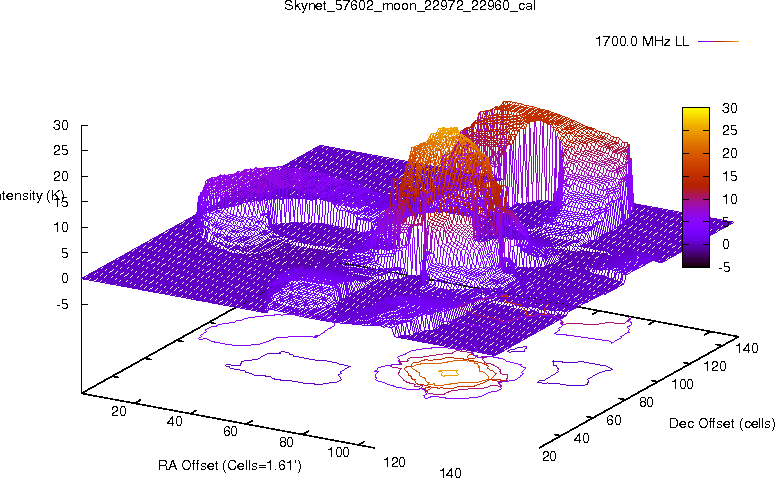The height and width of the screenshot is (478, 775).
Task: Click tick value 10 on the intensity axis
Action: (x=61, y=227)
